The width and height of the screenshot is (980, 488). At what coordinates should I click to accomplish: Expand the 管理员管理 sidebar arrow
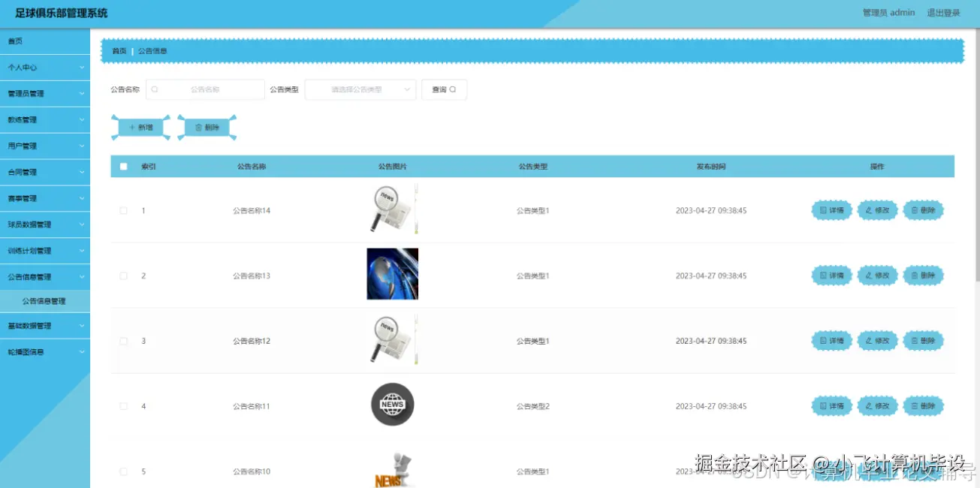coord(81,94)
